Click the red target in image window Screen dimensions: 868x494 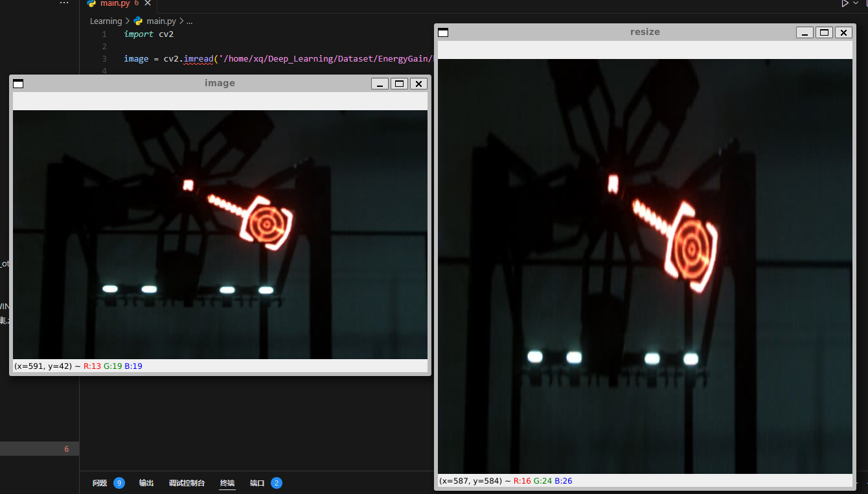tap(266, 224)
